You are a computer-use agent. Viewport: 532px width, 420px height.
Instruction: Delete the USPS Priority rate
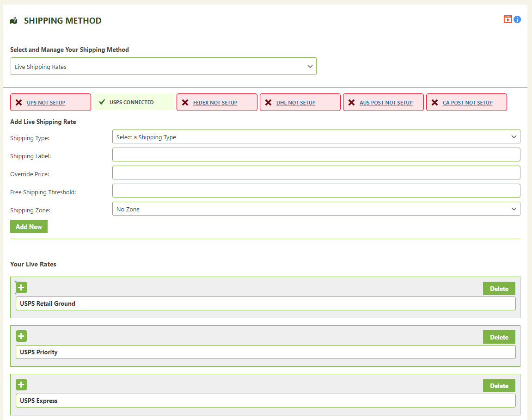(x=499, y=337)
